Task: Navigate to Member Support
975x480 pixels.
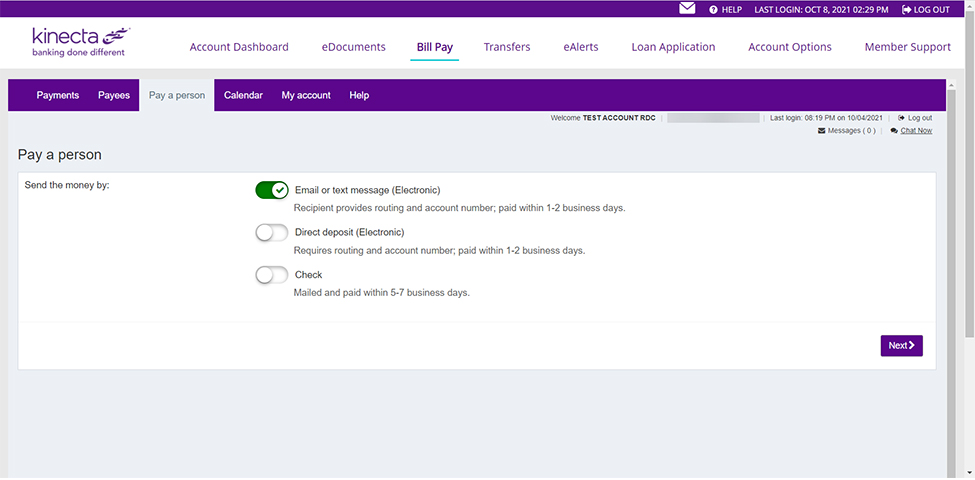Action: pos(907,47)
